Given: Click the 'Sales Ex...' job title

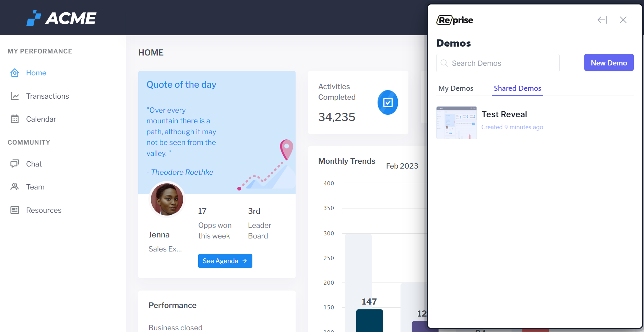Looking at the screenshot, I should (165, 249).
